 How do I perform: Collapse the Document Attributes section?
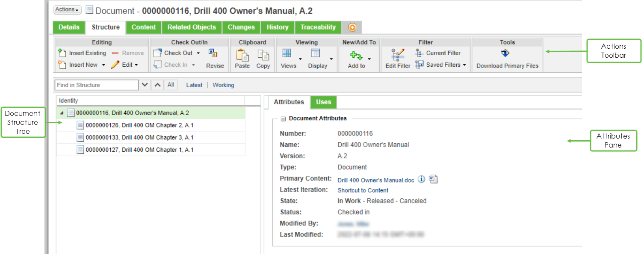tap(283, 118)
